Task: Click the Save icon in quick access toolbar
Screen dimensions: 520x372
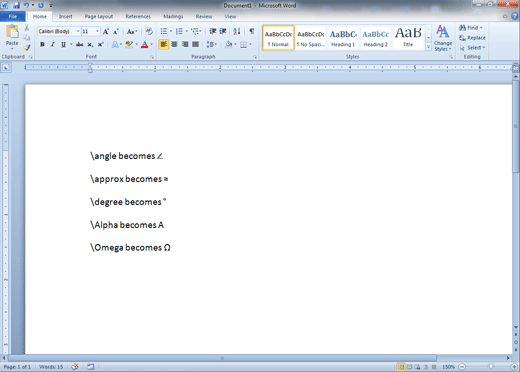Action: tap(16, 5)
